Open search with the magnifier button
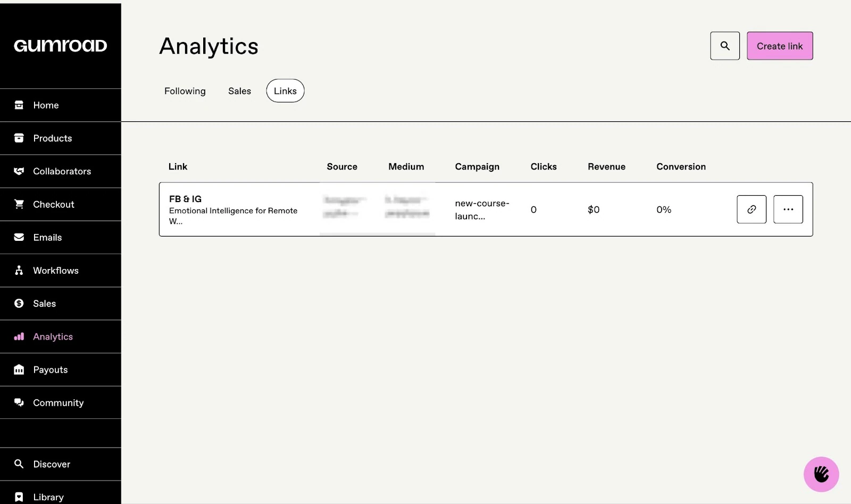 [x=725, y=46]
